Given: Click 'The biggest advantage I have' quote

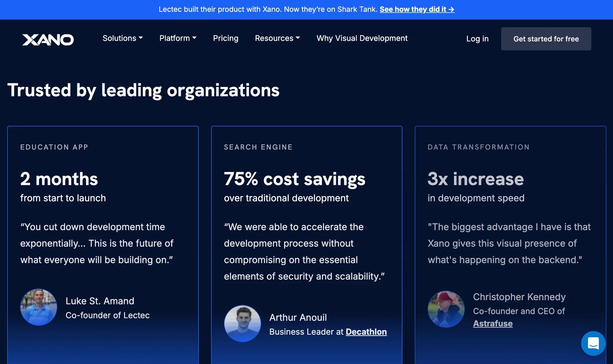Looking at the screenshot, I should coord(509,243).
